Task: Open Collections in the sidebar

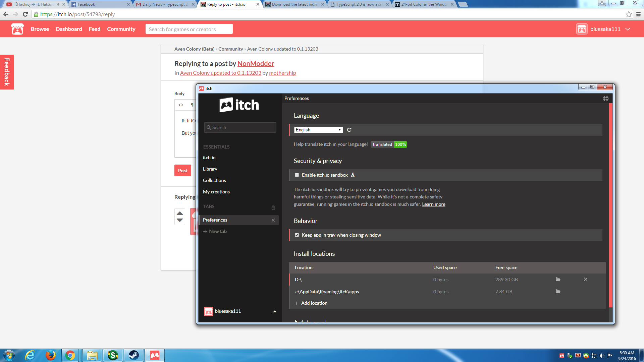Action: coord(214,180)
